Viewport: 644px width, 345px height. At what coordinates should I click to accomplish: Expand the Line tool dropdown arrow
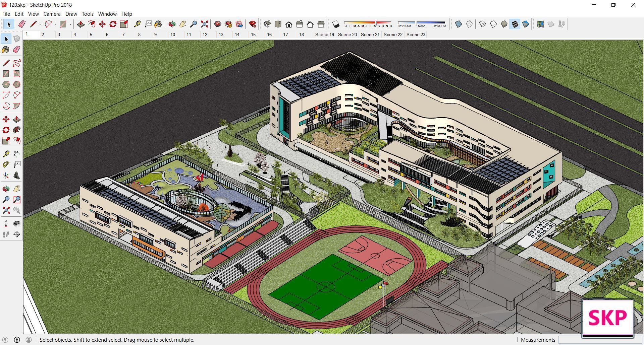[x=40, y=24]
